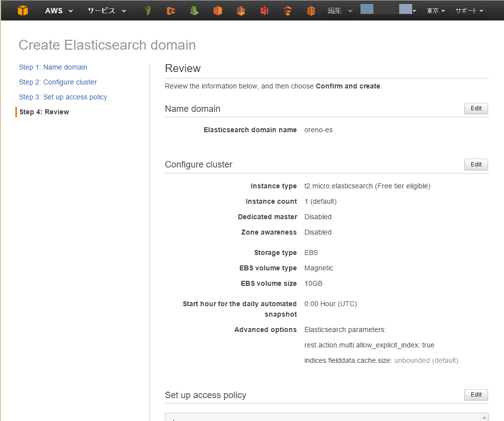Viewport: 504px width, 421px height.
Task: Click the Elasticsearch parameters: text
Action: [x=345, y=330]
